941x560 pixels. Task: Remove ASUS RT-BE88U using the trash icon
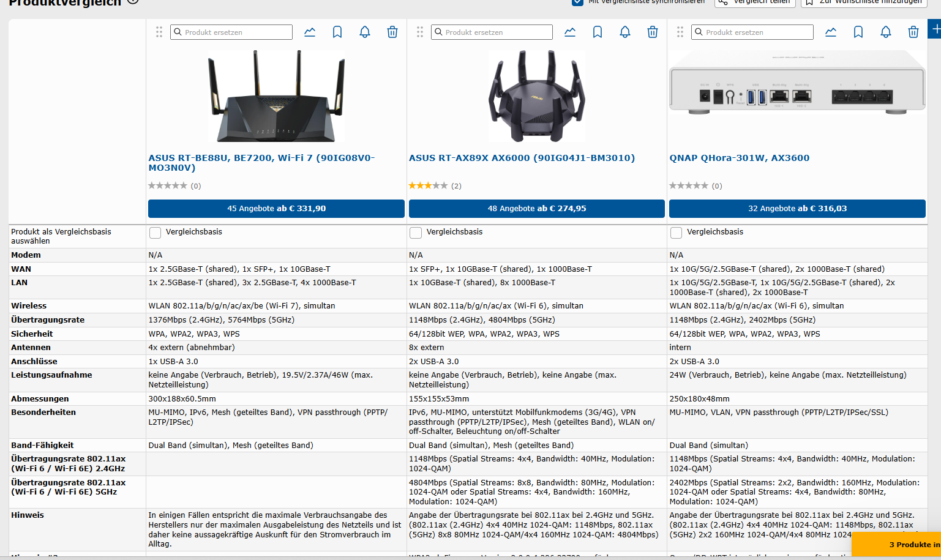click(x=392, y=32)
